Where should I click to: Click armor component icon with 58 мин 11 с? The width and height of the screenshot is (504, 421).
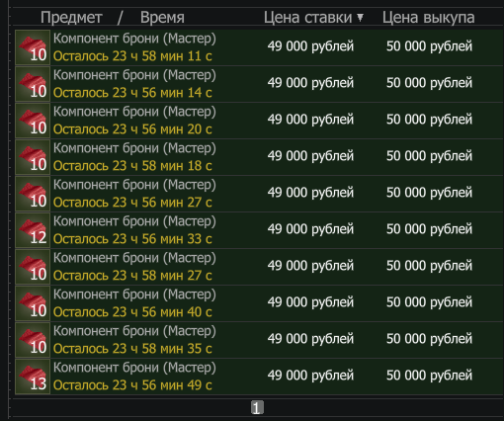tap(33, 47)
